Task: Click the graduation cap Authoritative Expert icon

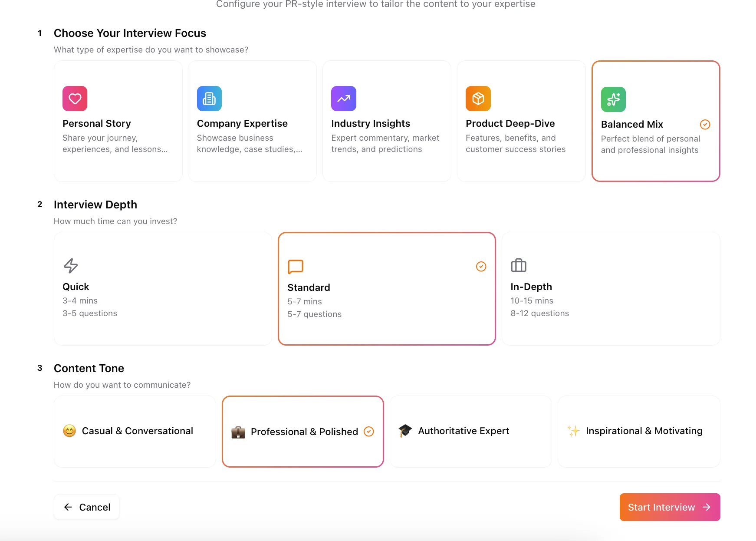Action: click(405, 431)
